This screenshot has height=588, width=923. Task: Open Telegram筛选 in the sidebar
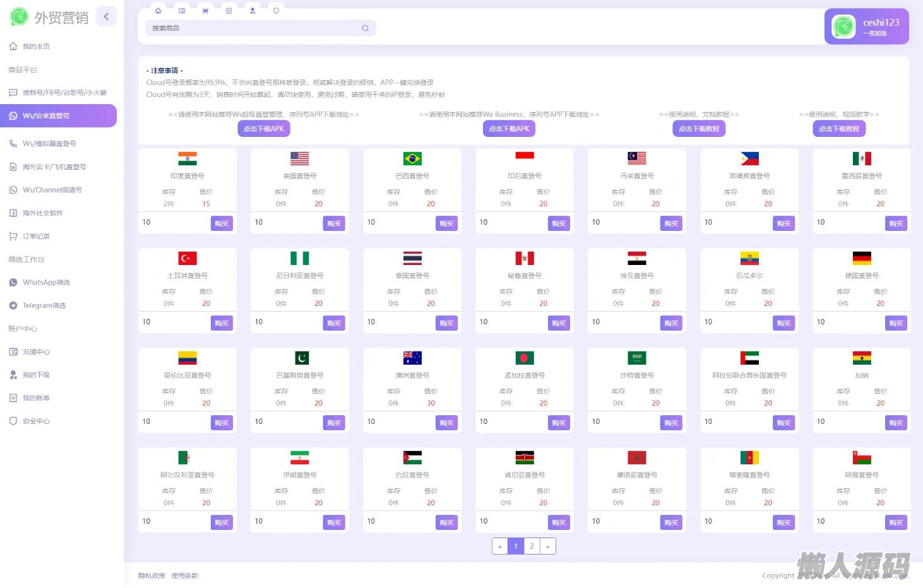pos(44,305)
